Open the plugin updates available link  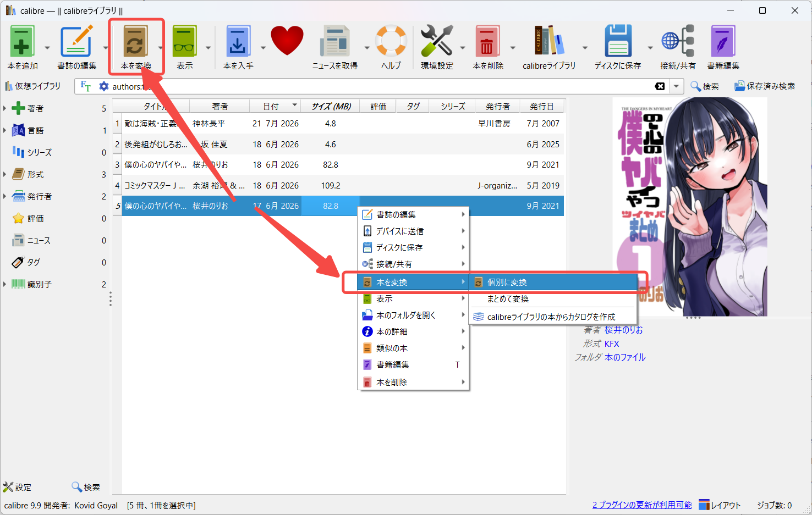(x=642, y=505)
